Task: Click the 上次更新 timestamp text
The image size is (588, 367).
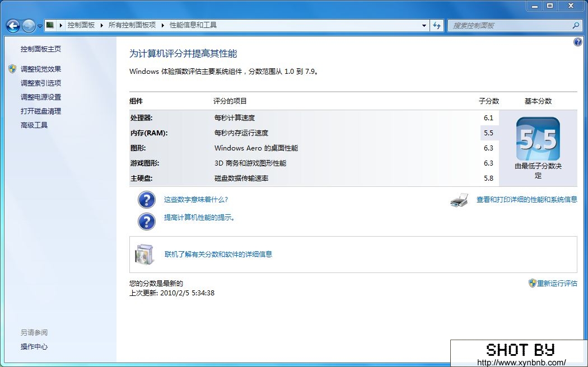Action: tap(172, 293)
